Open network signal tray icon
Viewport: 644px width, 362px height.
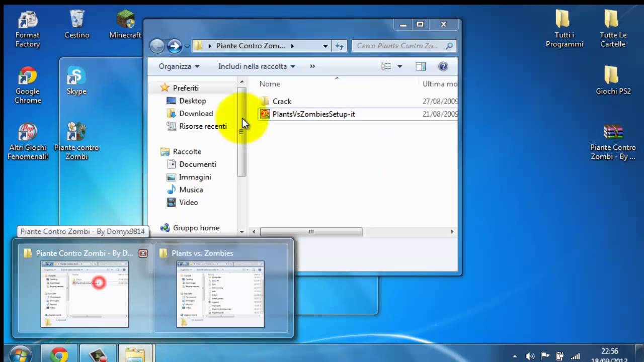pyautogui.click(x=575, y=356)
